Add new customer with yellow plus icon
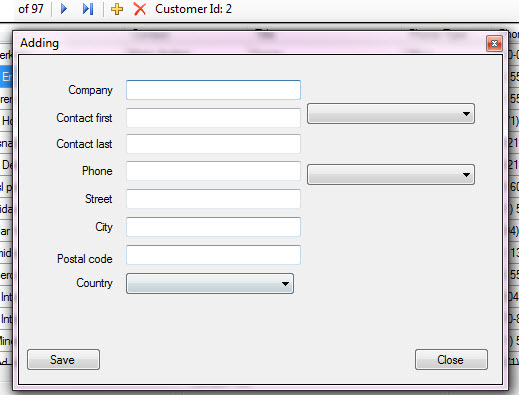Screen dimensions: 519x395 pos(117,9)
